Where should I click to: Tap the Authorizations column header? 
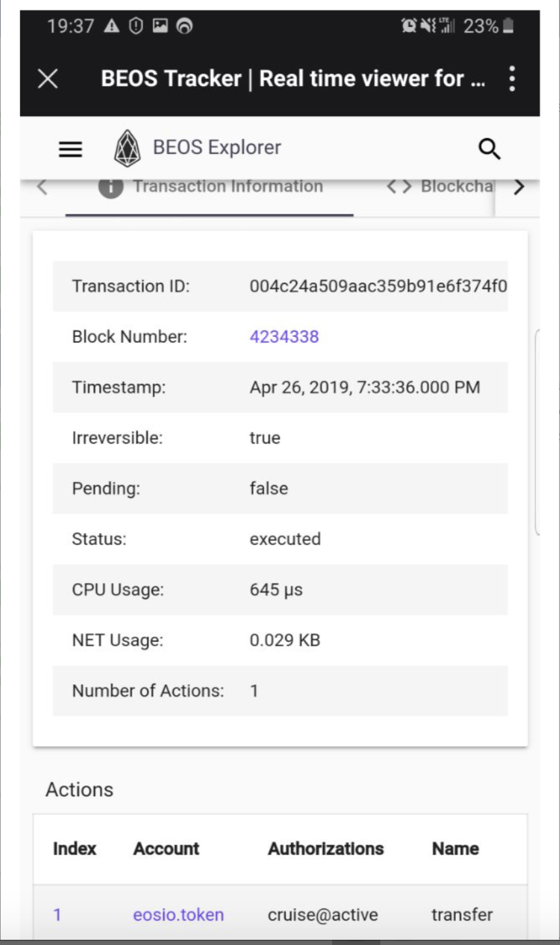326,849
